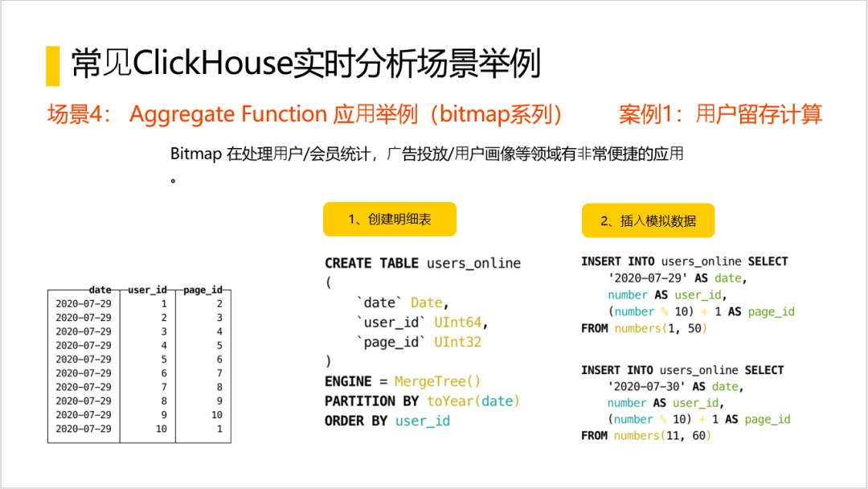Click the 'date' table column header

[x=100, y=290]
